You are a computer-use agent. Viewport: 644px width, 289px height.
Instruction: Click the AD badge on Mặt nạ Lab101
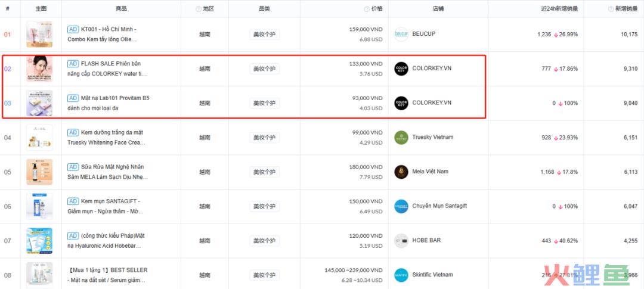pos(73,98)
